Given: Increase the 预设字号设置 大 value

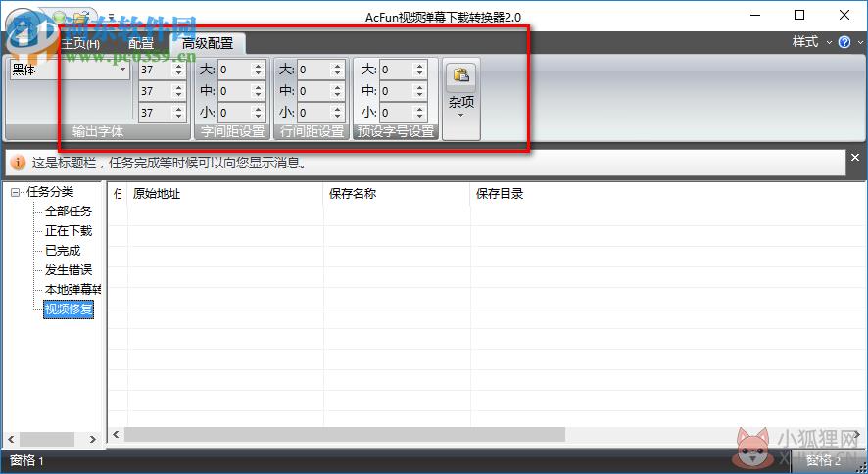Looking at the screenshot, I should pos(419,67).
